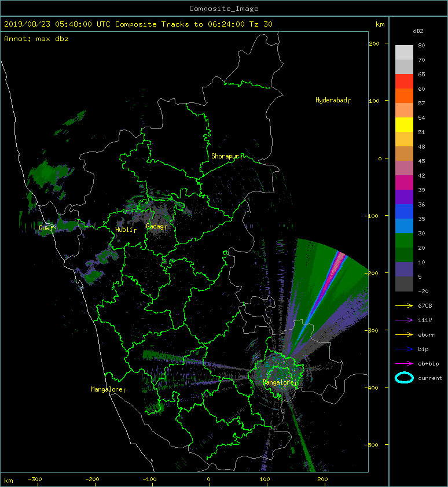Click the 'Annot: max dbz' annotation text
This screenshot has height=487, width=448.
click(x=36, y=39)
